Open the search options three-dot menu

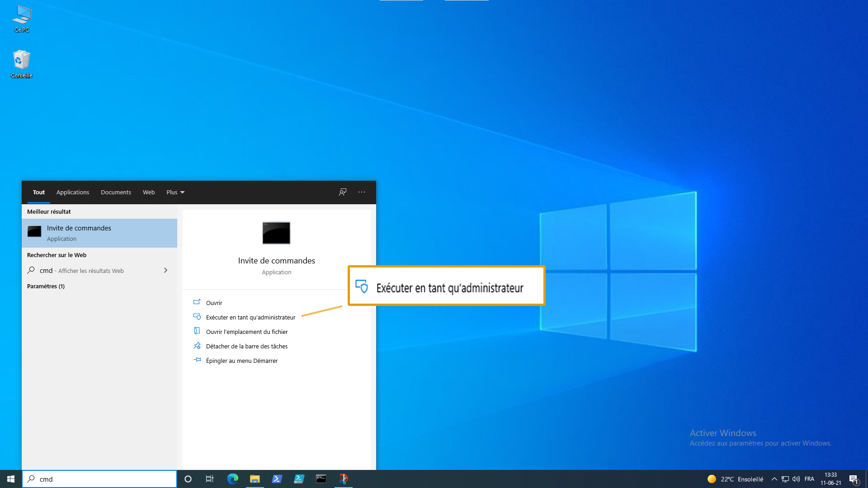pyautogui.click(x=362, y=192)
